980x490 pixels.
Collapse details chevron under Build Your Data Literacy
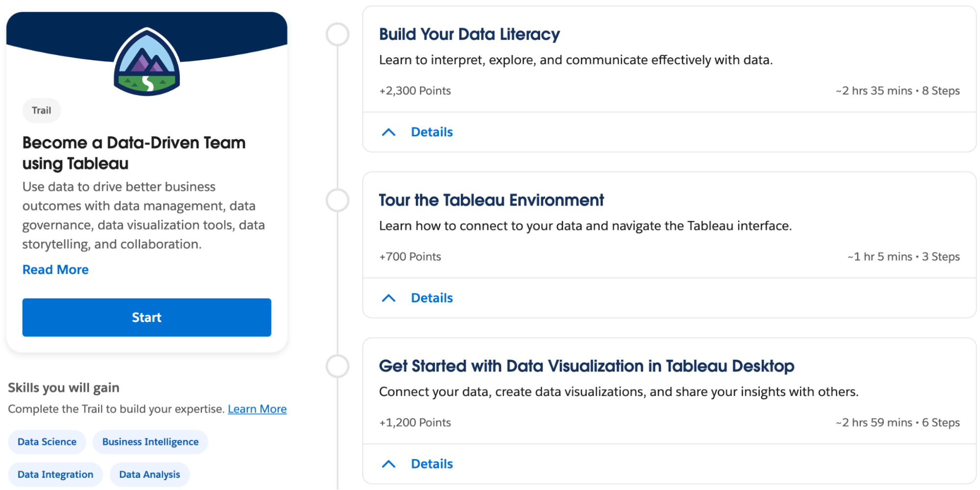(388, 132)
